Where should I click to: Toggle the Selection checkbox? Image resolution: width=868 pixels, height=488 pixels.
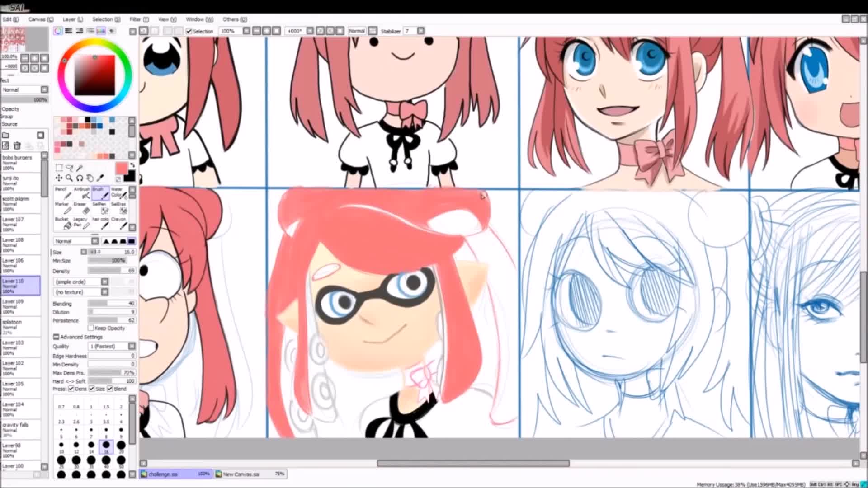tap(189, 31)
